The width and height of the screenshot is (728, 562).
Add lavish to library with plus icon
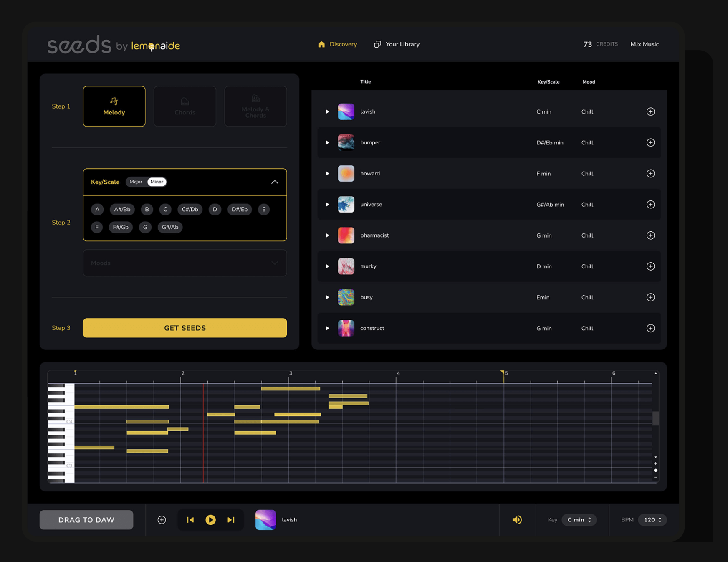click(650, 111)
